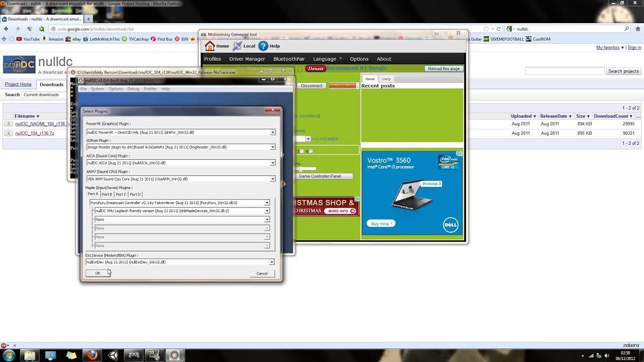644x362 pixels.
Task: Open the CoolROM bookmark
Action: [538, 39]
